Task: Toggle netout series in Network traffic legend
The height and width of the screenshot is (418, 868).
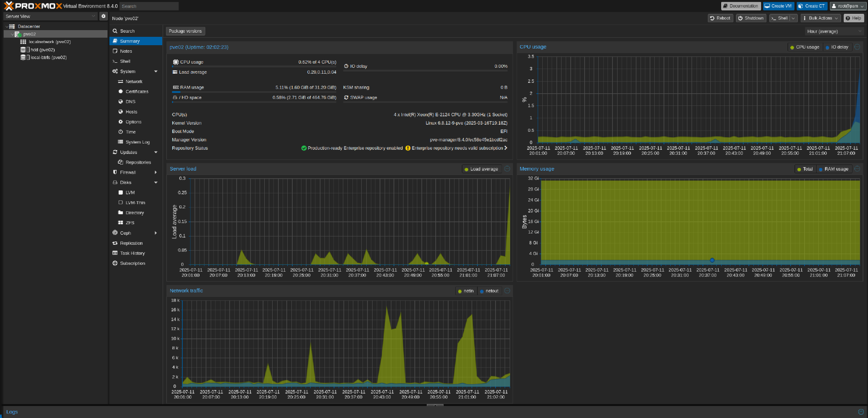Action: point(489,291)
